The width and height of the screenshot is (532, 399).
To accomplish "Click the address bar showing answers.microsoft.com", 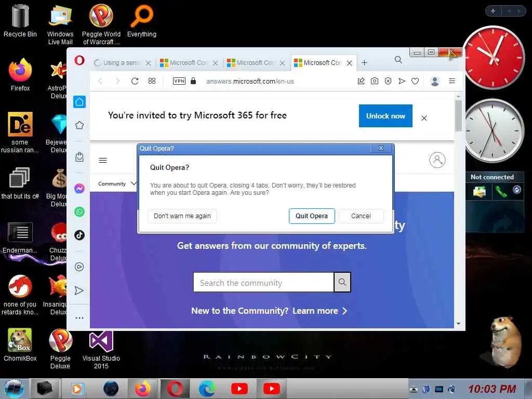I will point(250,82).
